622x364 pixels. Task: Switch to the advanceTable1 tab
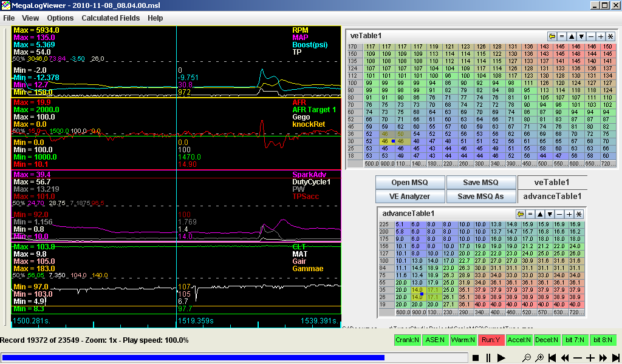(x=552, y=196)
